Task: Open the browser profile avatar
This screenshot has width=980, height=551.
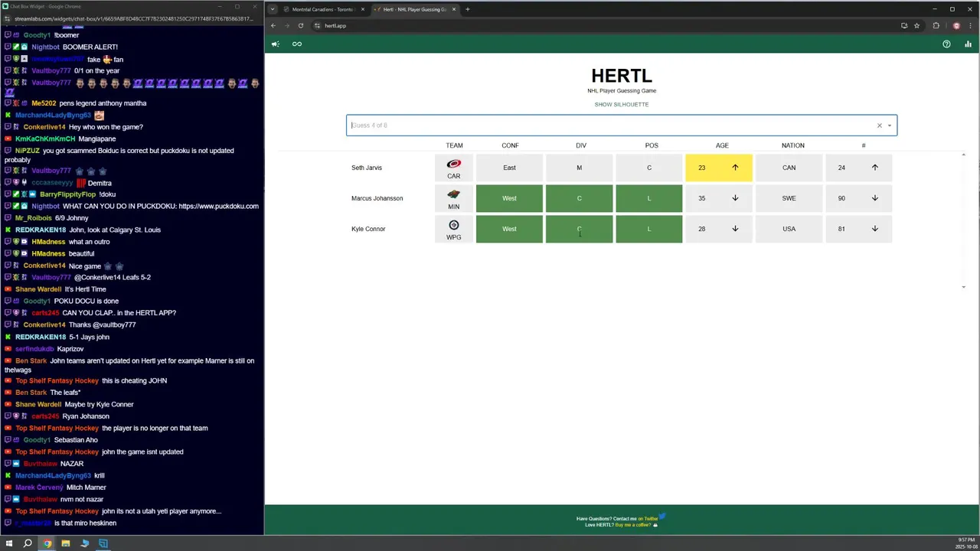Action: pos(956,25)
